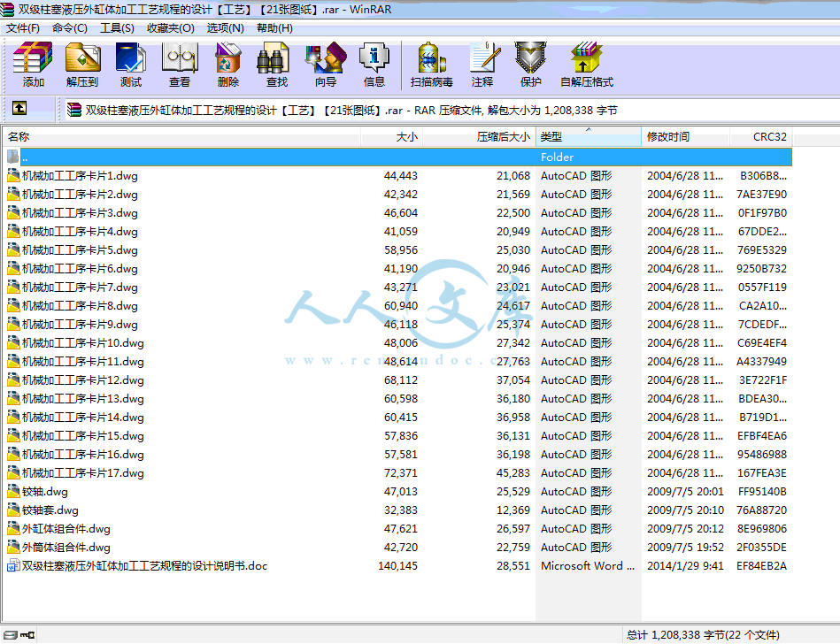Click the key icon in the status bar

[27, 635]
